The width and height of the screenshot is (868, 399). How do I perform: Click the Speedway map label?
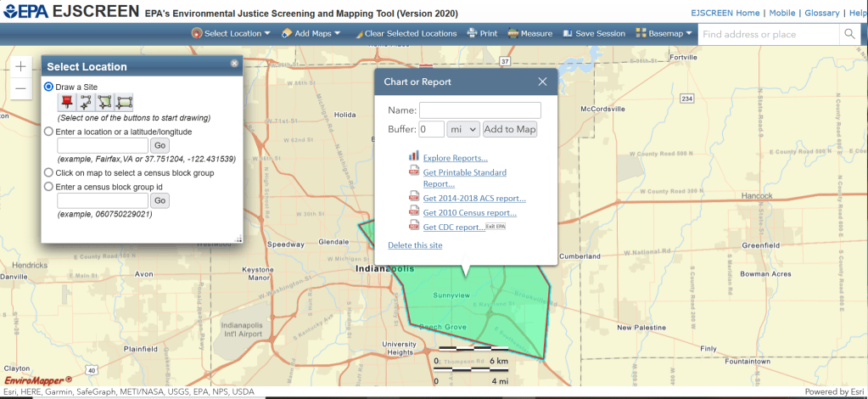[286, 244]
